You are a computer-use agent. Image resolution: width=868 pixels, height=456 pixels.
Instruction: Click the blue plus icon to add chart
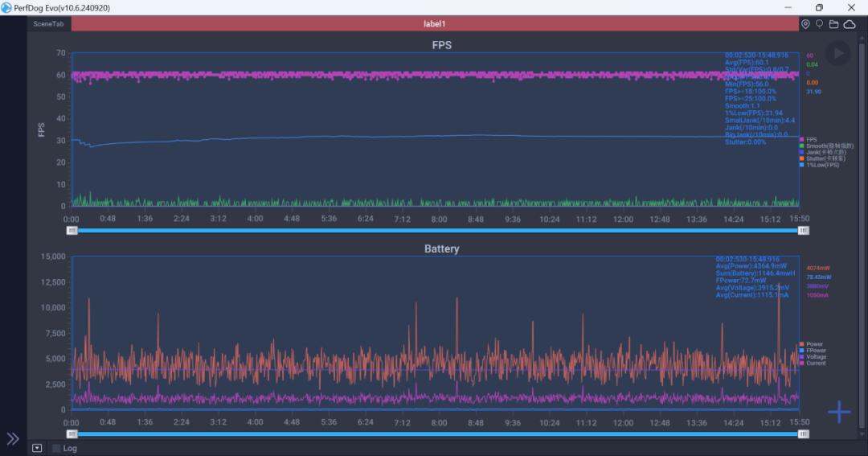(839, 413)
